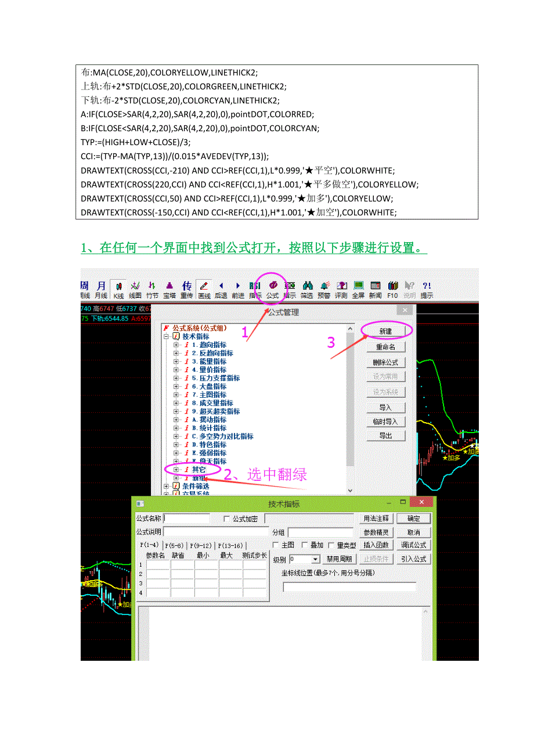Open the F10 company info icon
The height and width of the screenshot is (756, 534).
393,289
